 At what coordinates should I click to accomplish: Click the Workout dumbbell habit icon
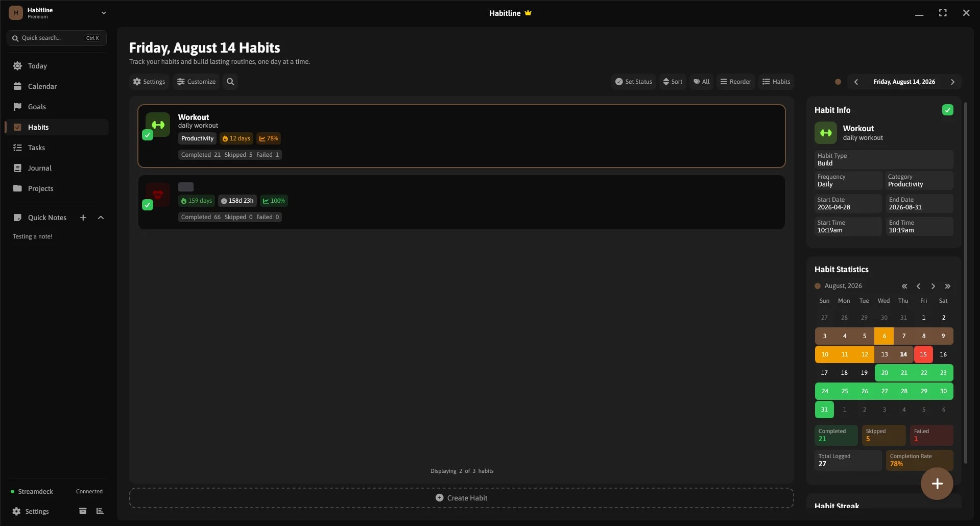[x=158, y=125]
